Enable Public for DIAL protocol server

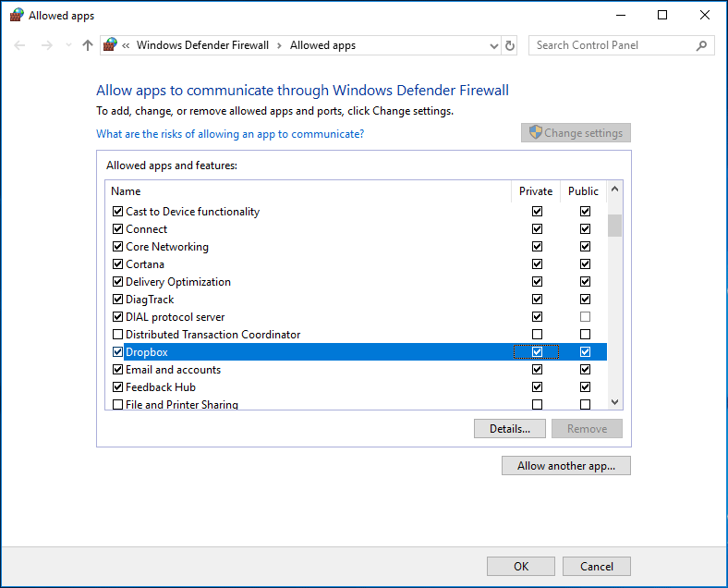(x=585, y=317)
